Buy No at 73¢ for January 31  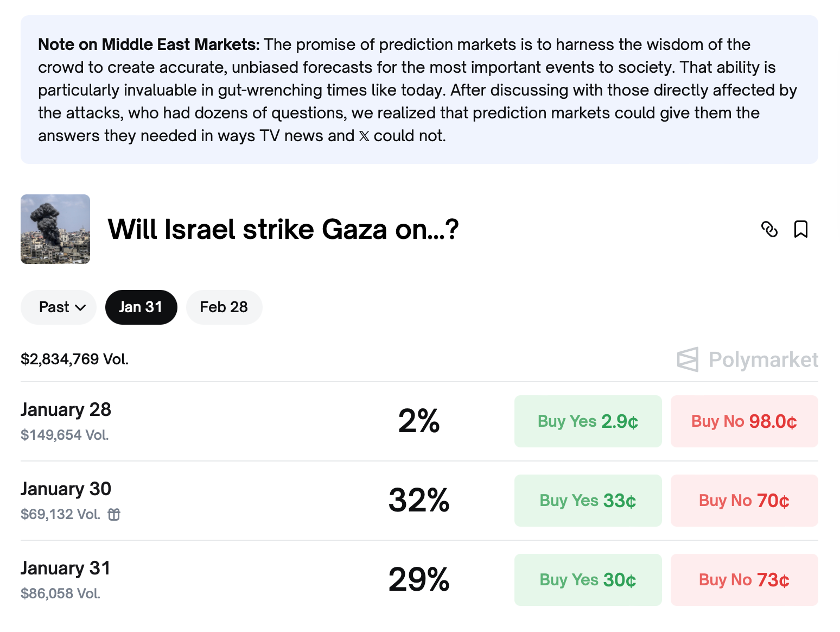pyautogui.click(x=744, y=580)
